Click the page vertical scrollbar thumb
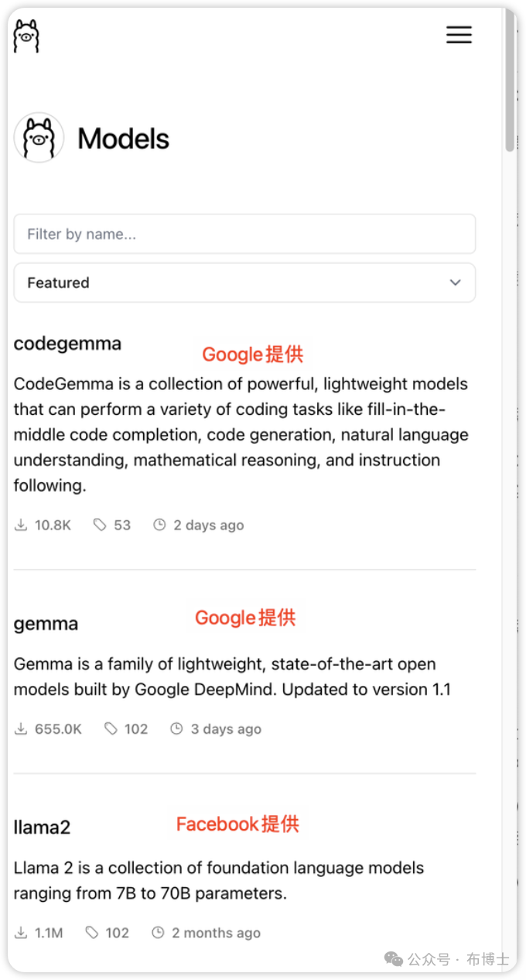 tap(510, 85)
